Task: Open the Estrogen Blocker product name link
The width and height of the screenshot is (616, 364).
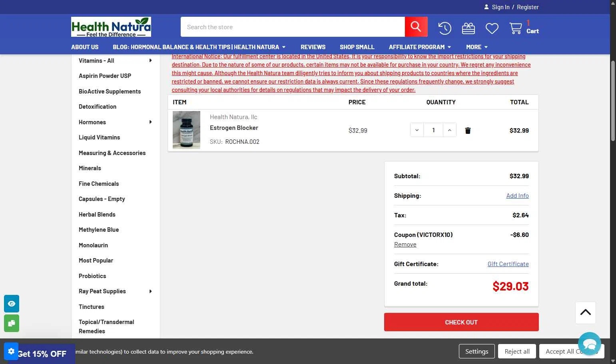Action: click(234, 128)
